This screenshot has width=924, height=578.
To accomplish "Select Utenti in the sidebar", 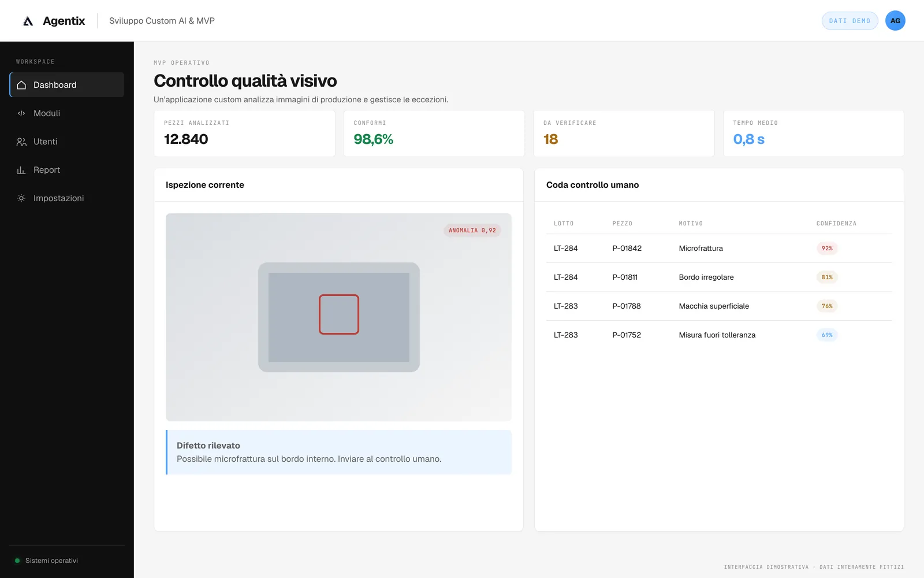I will tap(67, 142).
